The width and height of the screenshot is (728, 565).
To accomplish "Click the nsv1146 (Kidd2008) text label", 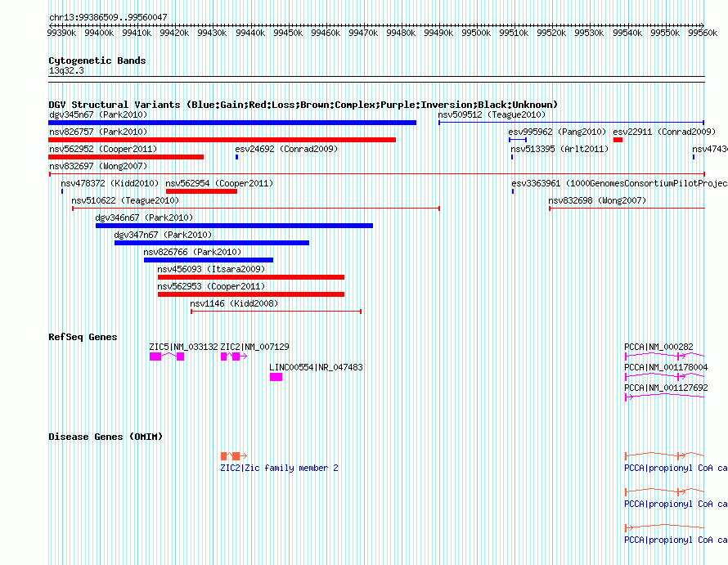I will point(234,303).
